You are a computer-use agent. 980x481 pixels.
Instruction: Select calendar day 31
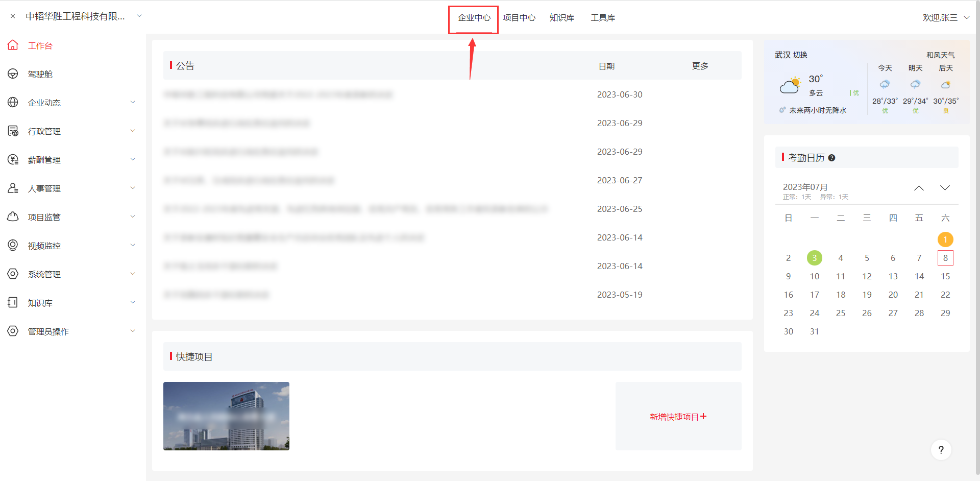(815, 331)
